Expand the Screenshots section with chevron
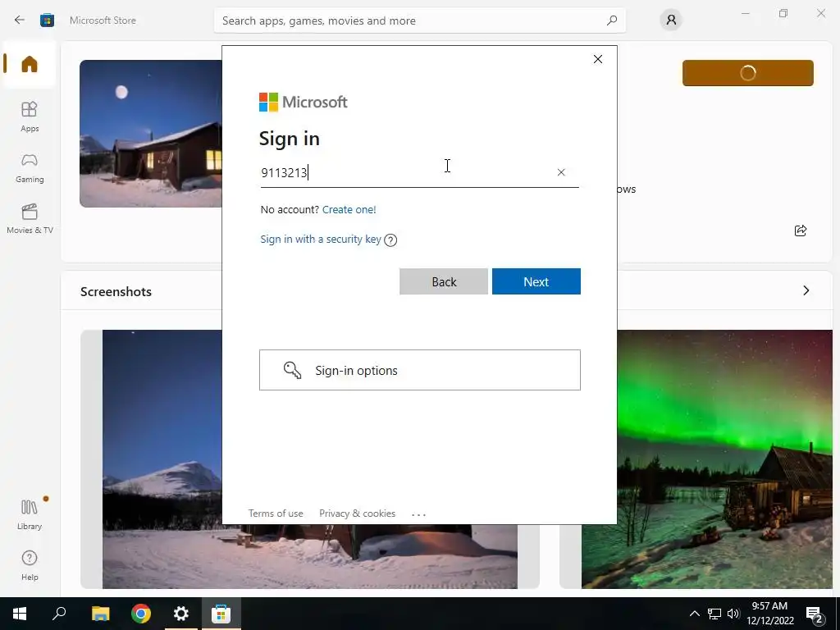This screenshot has width=840, height=630. click(806, 290)
